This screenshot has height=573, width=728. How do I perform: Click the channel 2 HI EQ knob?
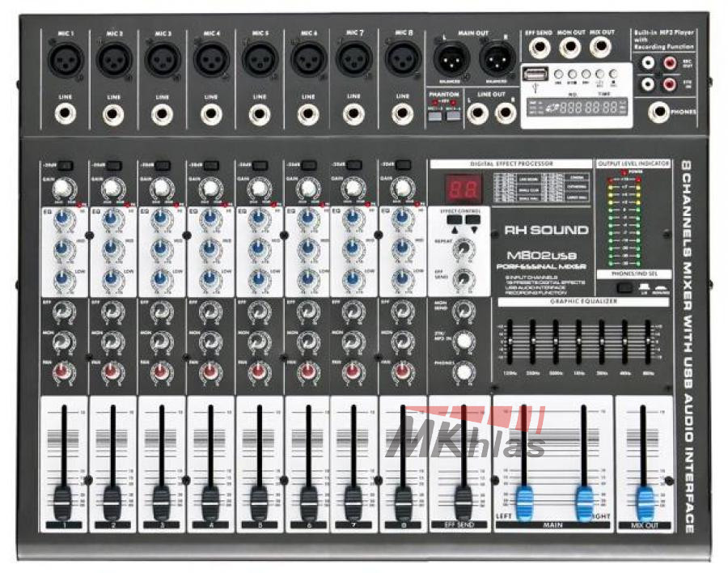(112, 219)
